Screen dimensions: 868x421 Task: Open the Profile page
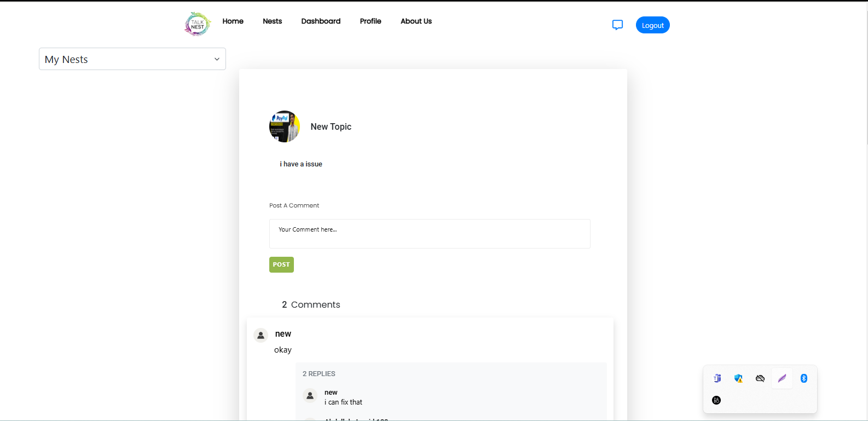point(371,21)
